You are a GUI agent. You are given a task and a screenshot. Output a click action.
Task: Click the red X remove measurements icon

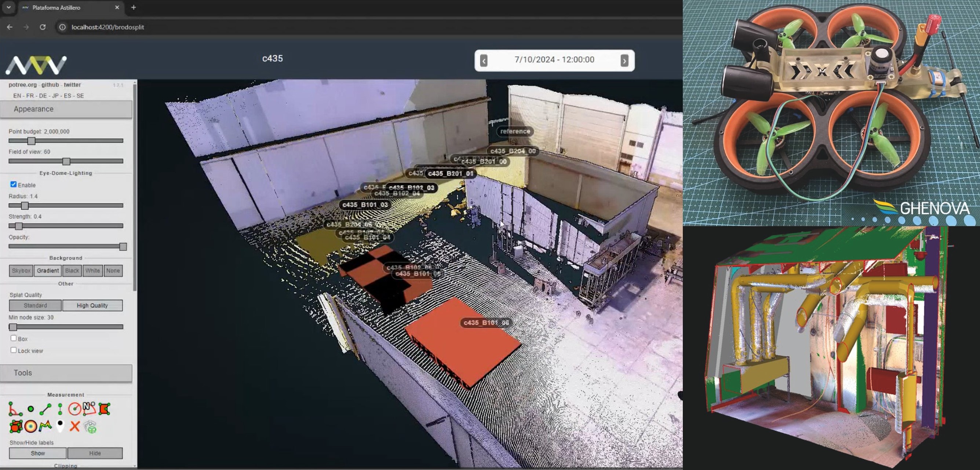coord(74,427)
